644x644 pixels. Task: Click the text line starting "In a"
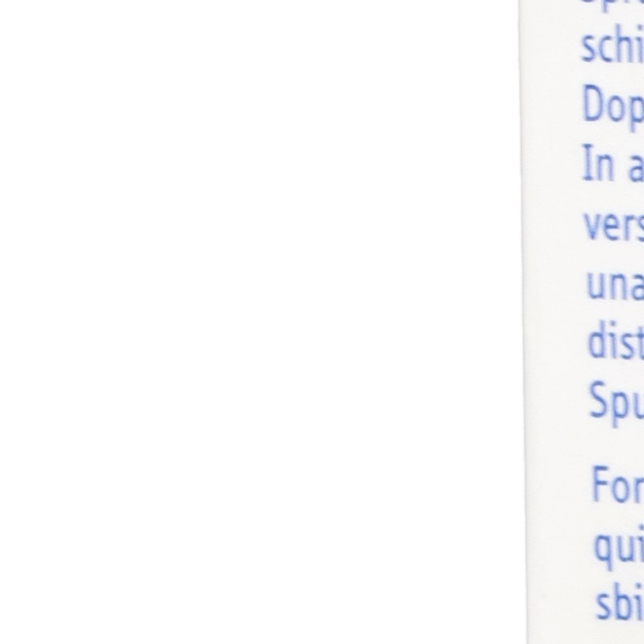point(614,163)
